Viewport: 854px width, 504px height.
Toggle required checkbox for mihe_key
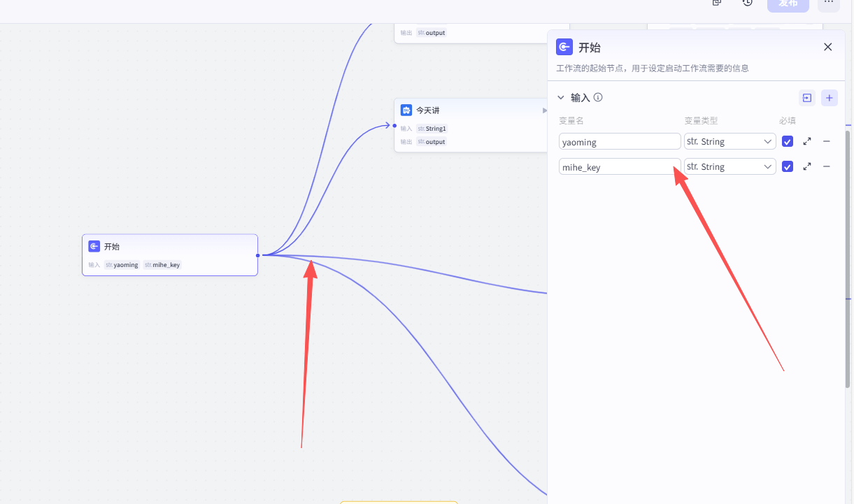pyautogui.click(x=788, y=166)
